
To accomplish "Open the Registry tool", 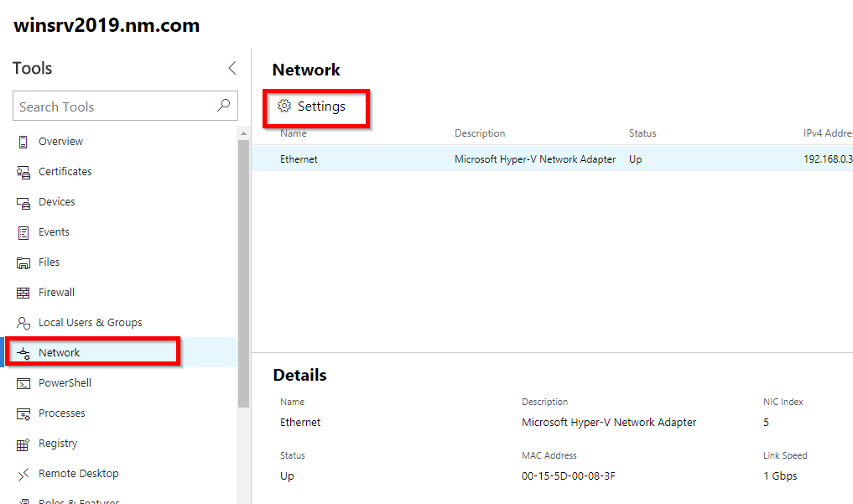I will coord(59,443).
